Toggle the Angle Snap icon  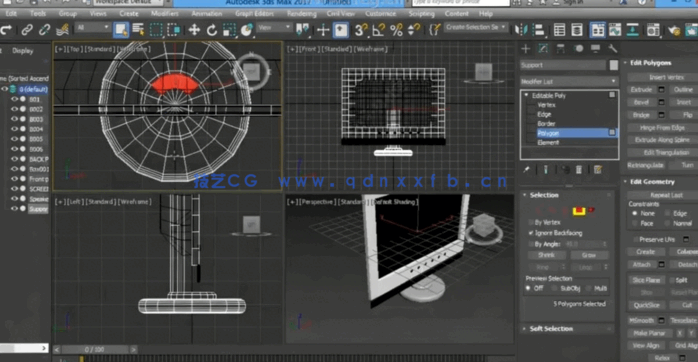point(378,30)
